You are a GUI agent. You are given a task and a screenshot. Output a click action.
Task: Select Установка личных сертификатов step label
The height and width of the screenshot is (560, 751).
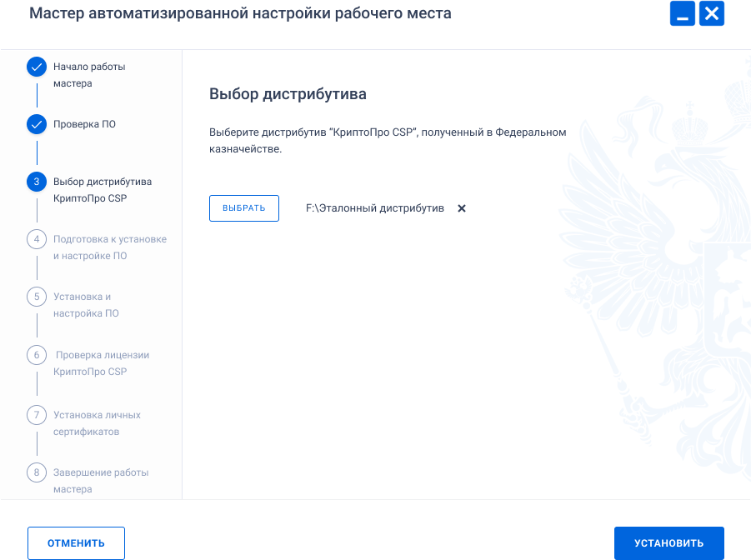pyautogui.click(x=97, y=423)
